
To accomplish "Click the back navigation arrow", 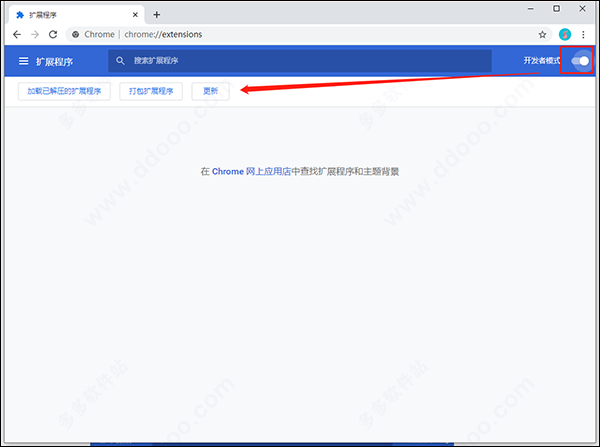I will point(17,34).
